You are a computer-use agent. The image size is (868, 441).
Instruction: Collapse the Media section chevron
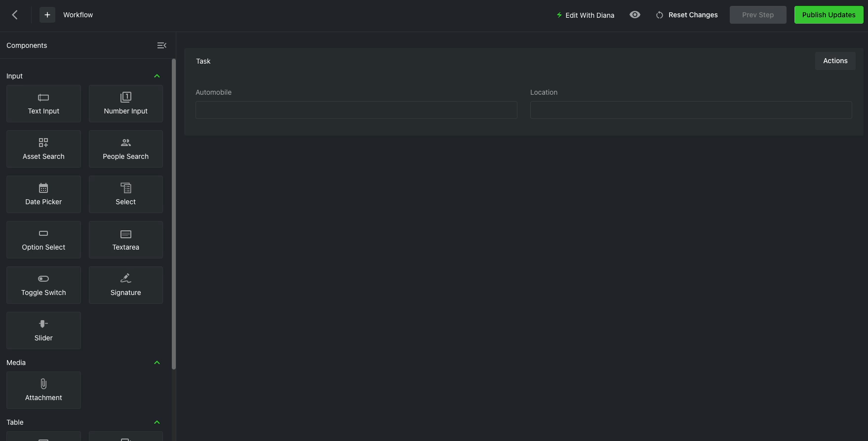pos(157,363)
